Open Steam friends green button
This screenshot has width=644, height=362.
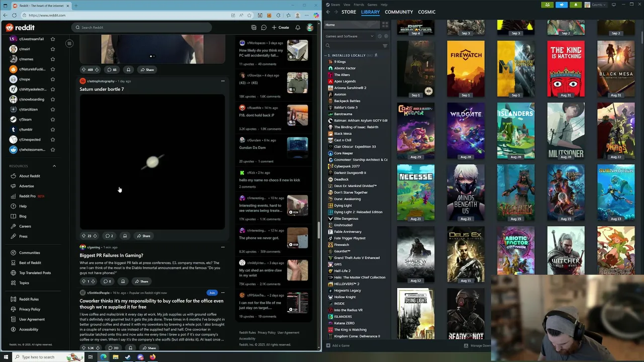(x=547, y=5)
